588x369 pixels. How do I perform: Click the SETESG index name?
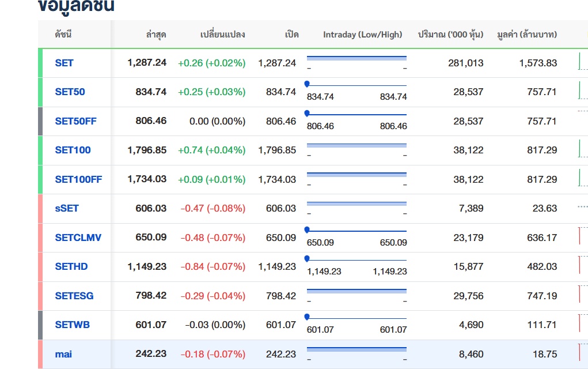pyautogui.click(x=74, y=296)
